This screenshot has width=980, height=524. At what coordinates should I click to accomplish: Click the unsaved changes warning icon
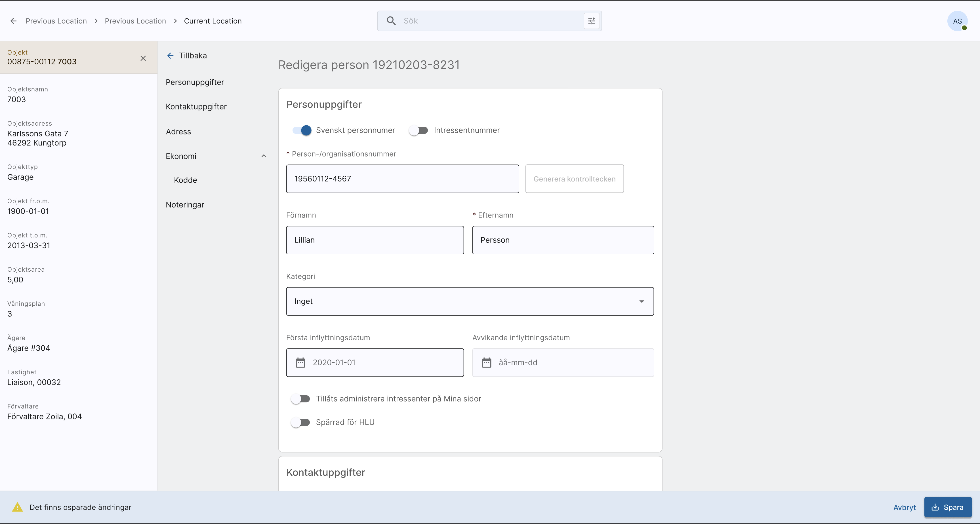[18, 507]
